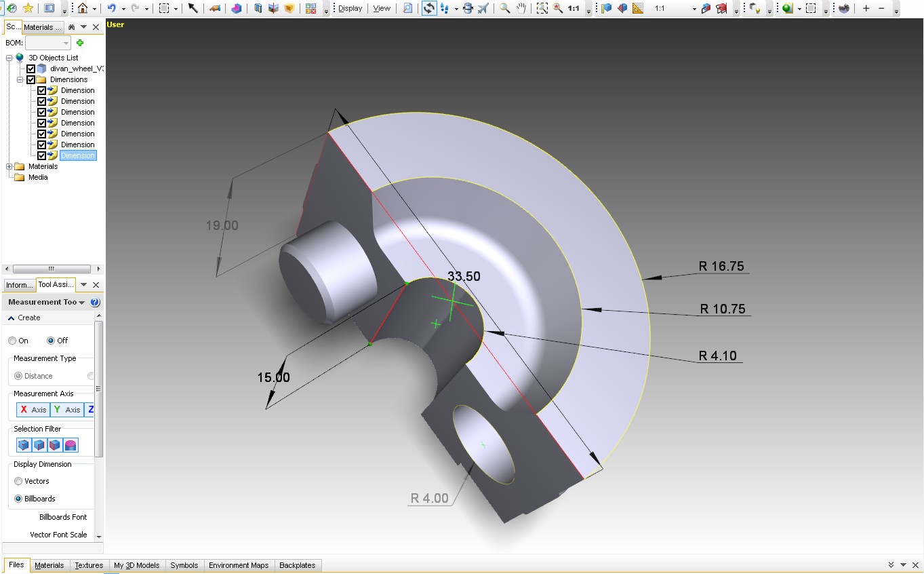The image size is (924, 574).
Task: Select the highlighted Dimension tree item
Action: (78, 155)
